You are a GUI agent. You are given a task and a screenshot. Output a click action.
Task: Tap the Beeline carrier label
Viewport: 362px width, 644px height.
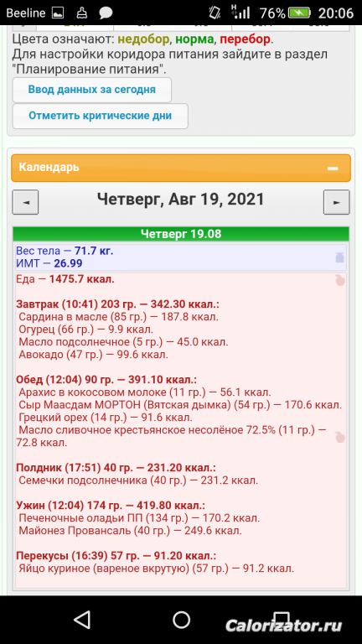[26, 13]
